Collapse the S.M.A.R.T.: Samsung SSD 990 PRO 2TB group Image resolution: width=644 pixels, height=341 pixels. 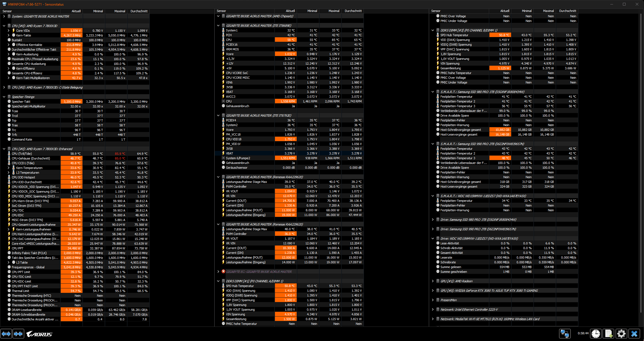coord(433,144)
